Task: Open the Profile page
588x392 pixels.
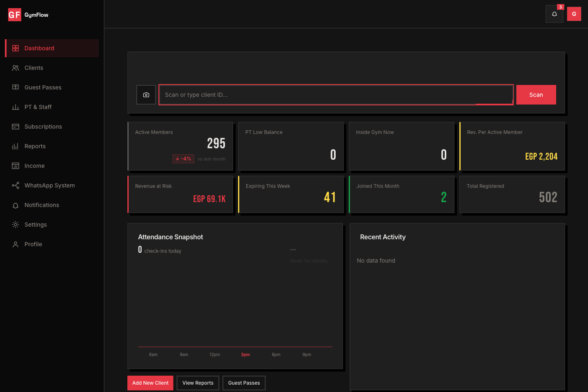Action: pyautogui.click(x=33, y=244)
